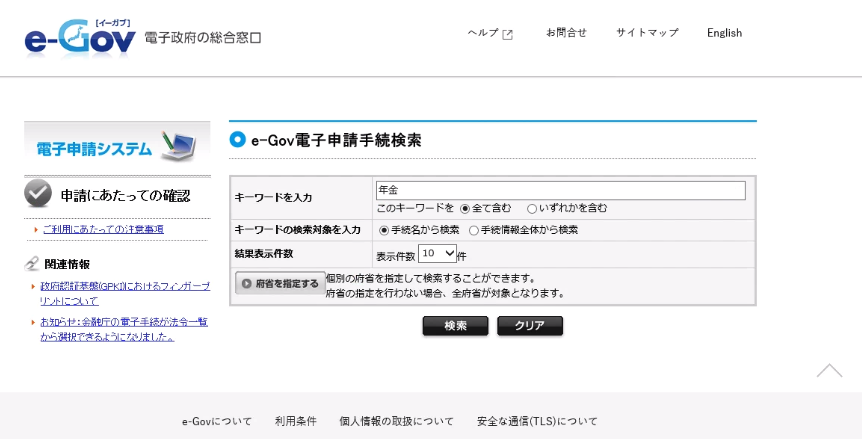
Task: Open ご利用にあたっての注意事項 link
Action: coord(103,229)
